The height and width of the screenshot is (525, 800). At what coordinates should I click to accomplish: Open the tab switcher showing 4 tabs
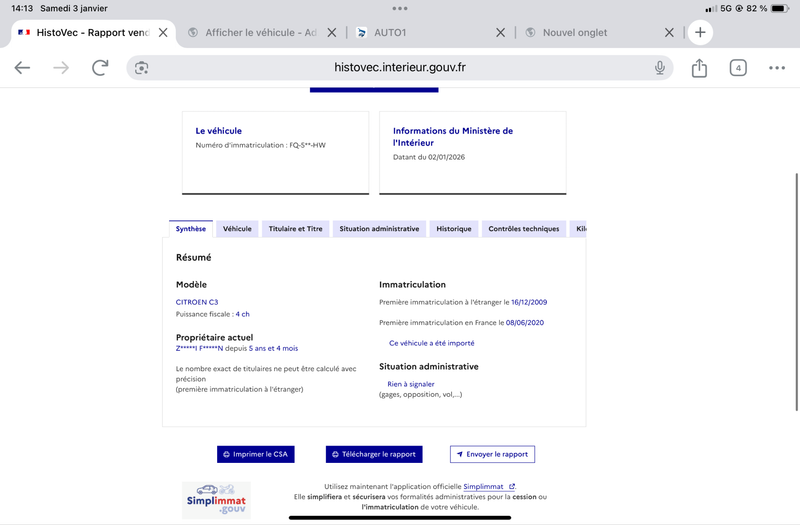point(738,68)
